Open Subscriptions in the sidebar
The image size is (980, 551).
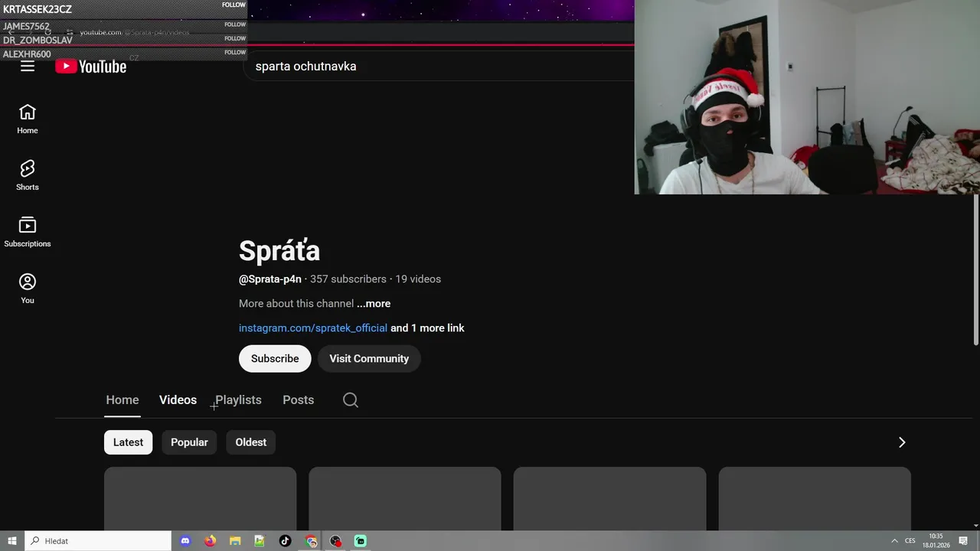pos(28,233)
